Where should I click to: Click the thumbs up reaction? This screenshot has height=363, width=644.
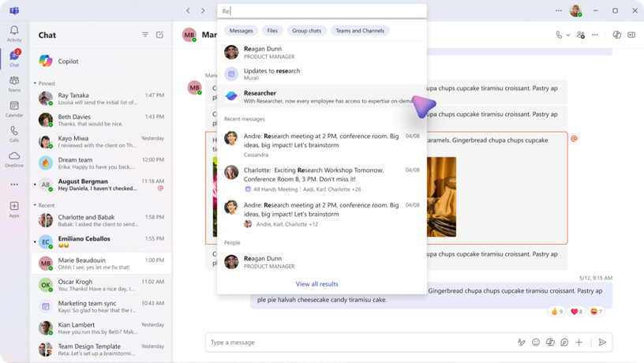point(556,312)
